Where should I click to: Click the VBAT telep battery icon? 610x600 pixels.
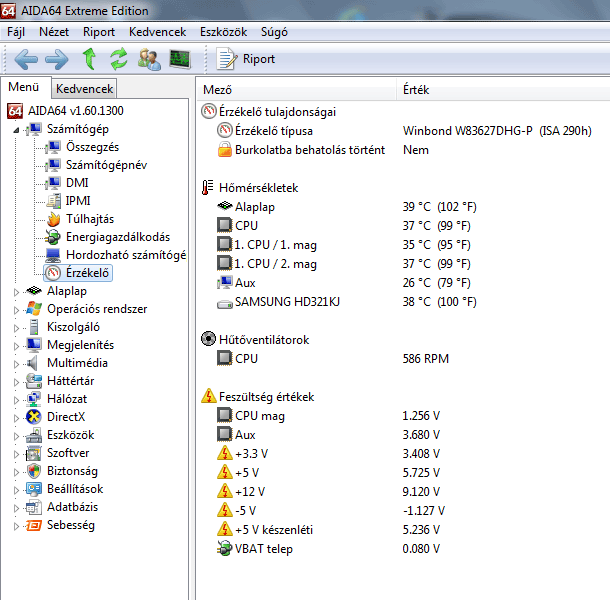tap(224, 548)
